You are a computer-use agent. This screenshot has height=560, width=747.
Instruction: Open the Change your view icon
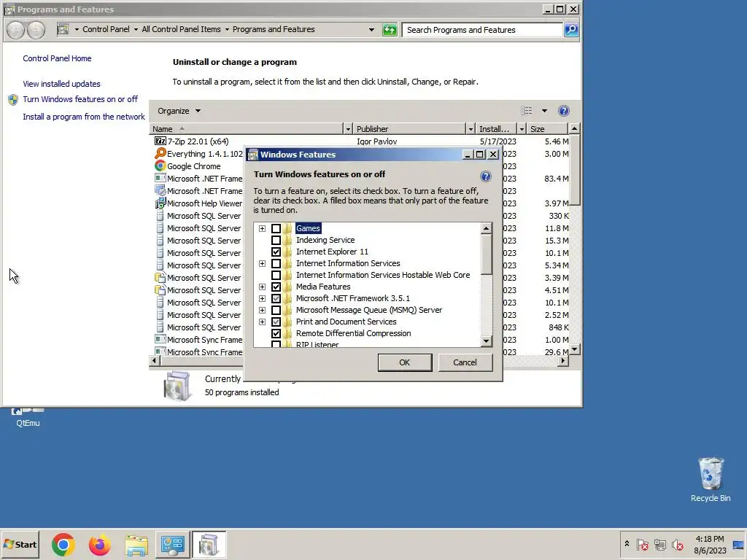tap(527, 111)
